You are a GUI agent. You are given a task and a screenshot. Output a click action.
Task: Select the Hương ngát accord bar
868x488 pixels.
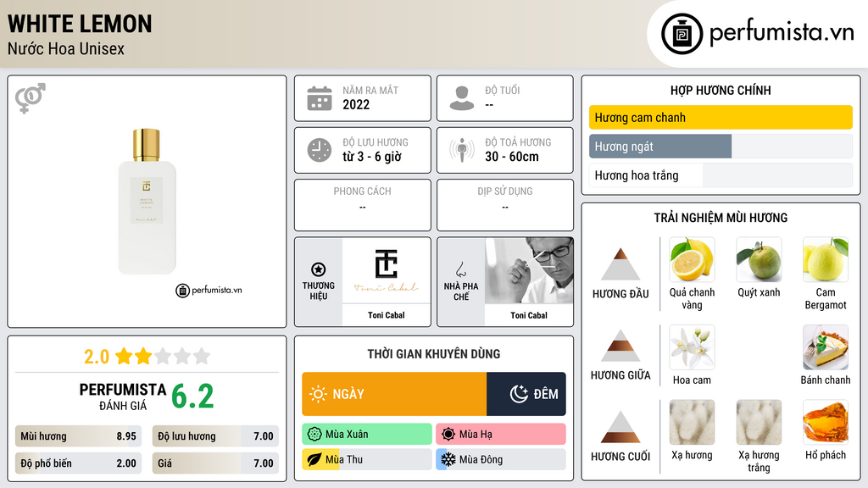[x=721, y=146]
